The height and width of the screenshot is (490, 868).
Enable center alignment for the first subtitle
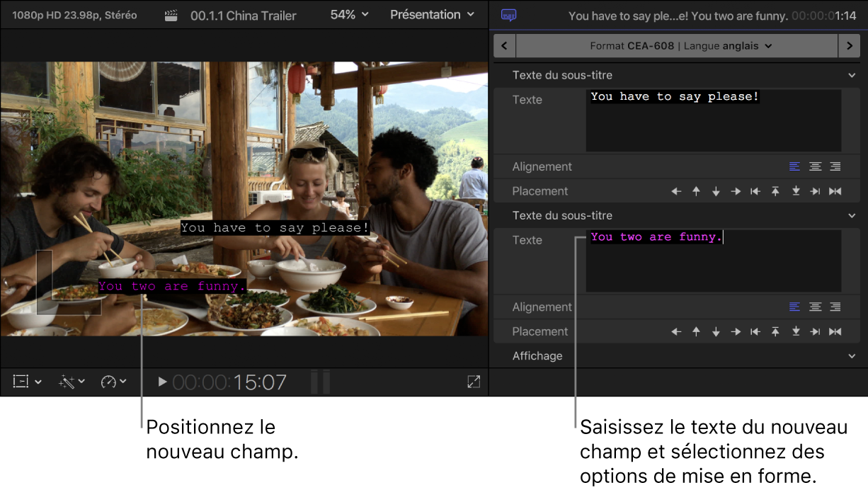tap(815, 166)
